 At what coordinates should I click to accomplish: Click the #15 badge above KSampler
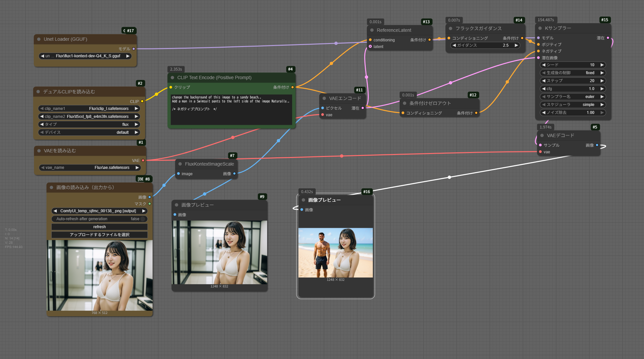pos(605,20)
